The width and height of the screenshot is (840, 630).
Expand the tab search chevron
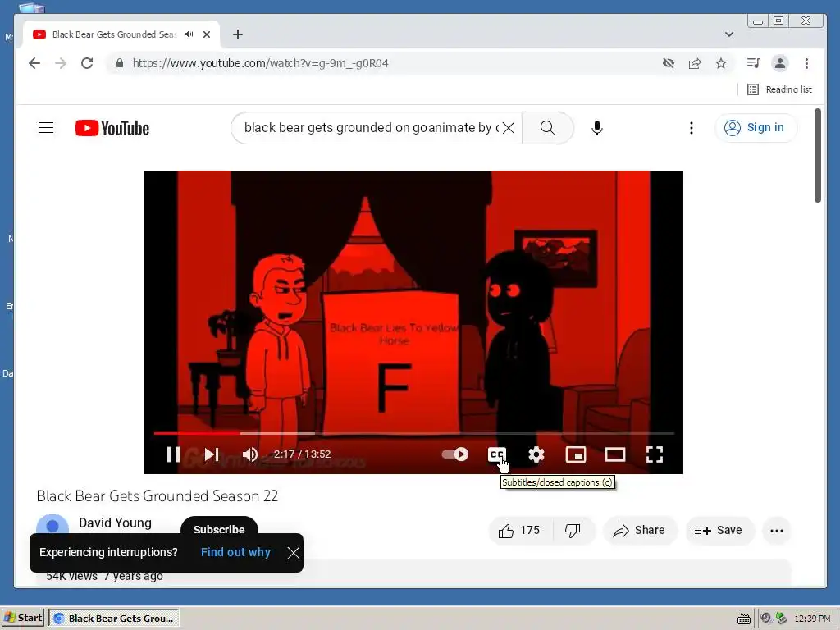click(729, 34)
